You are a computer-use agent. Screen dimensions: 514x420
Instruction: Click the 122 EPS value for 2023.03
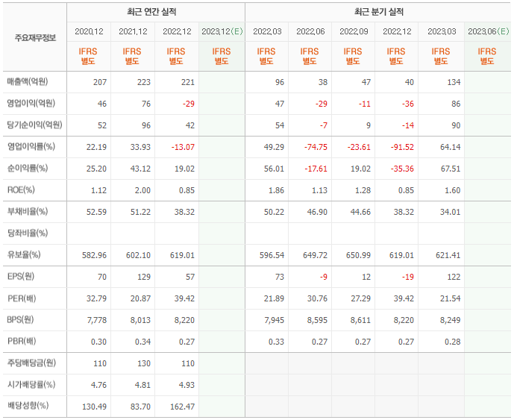pos(454,277)
